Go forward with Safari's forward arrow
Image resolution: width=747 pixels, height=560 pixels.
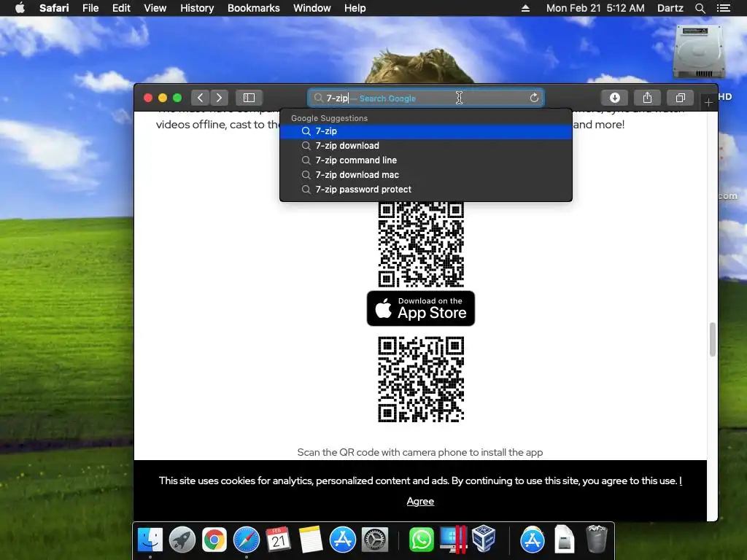(219, 98)
